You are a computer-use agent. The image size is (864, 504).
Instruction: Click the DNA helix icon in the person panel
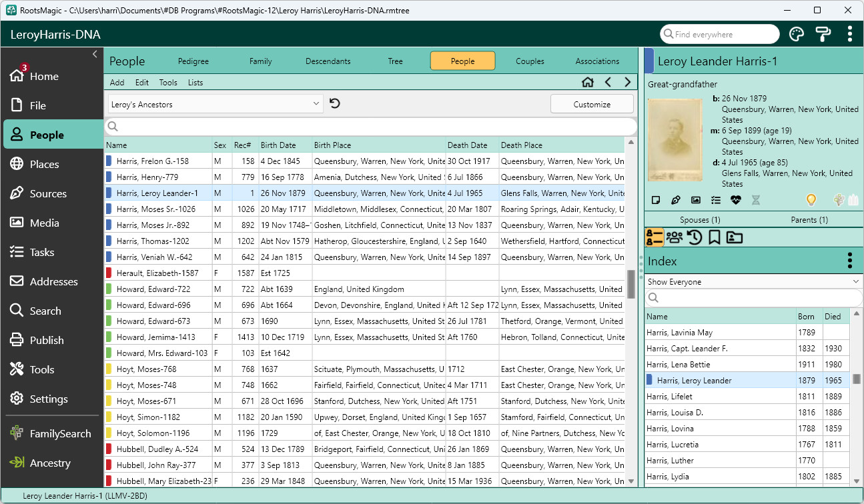click(755, 200)
